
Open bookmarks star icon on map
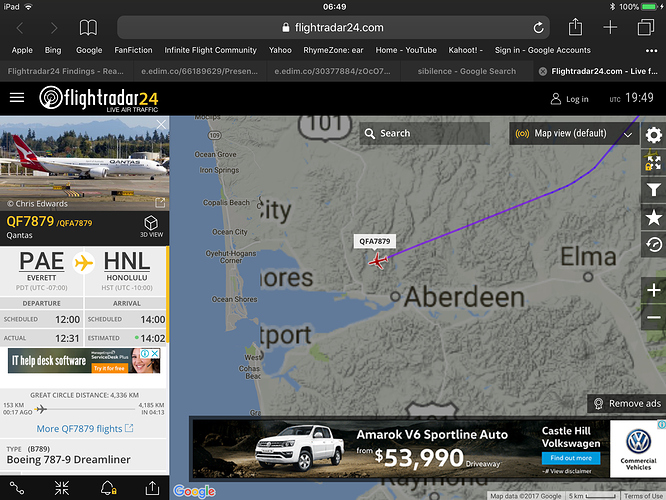coord(653,217)
